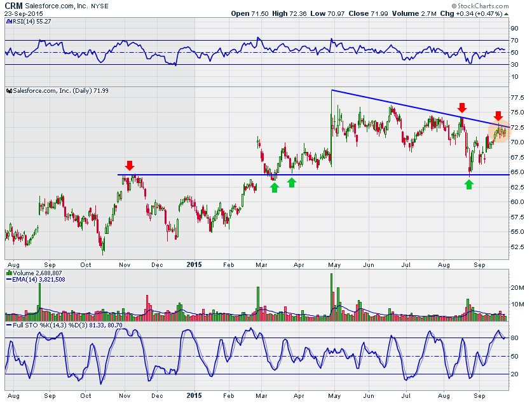This screenshot has height=403, width=532.
Task: Click the 60.0 price axis label
Action: [517, 202]
